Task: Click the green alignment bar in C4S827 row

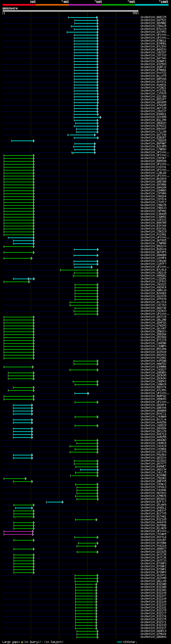Action: [x=84, y=370]
